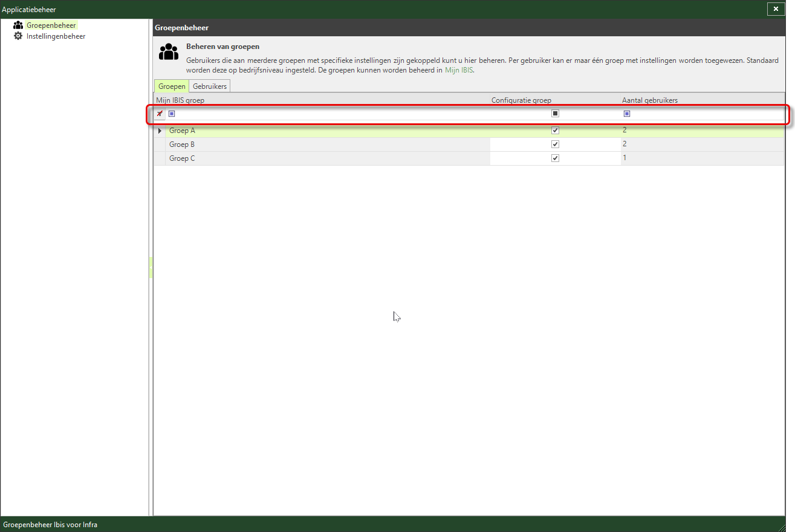Uncheck Configuratie groep for Groep C
Viewport: 795px width, 532px height.
(x=555, y=158)
